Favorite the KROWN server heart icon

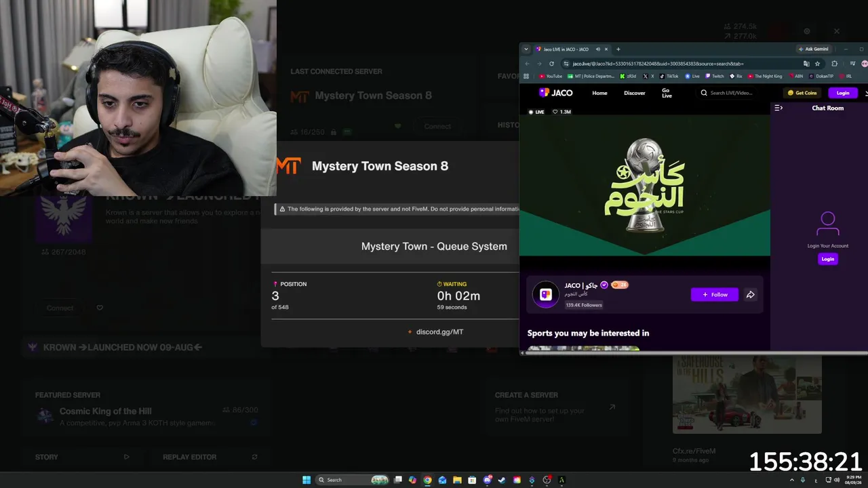[x=100, y=308]
